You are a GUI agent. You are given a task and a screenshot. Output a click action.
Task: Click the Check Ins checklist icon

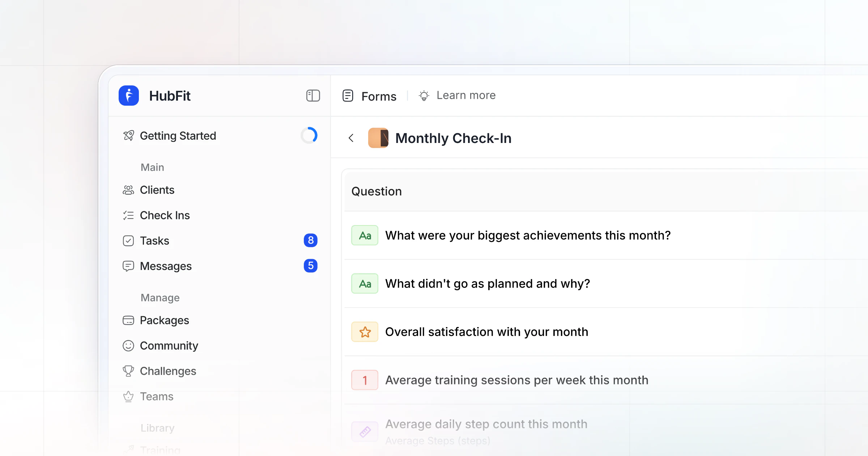(x=128, y=215)
